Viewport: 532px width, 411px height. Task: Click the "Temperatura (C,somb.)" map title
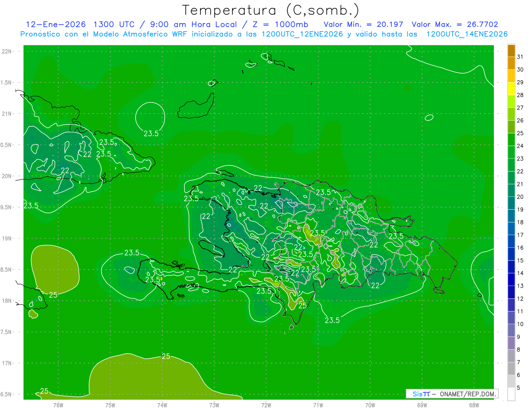(270, 10)
